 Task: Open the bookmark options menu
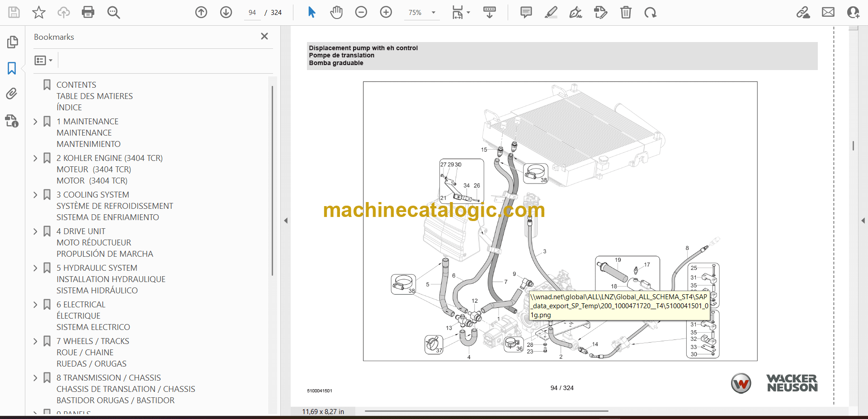tap(43, 60)
